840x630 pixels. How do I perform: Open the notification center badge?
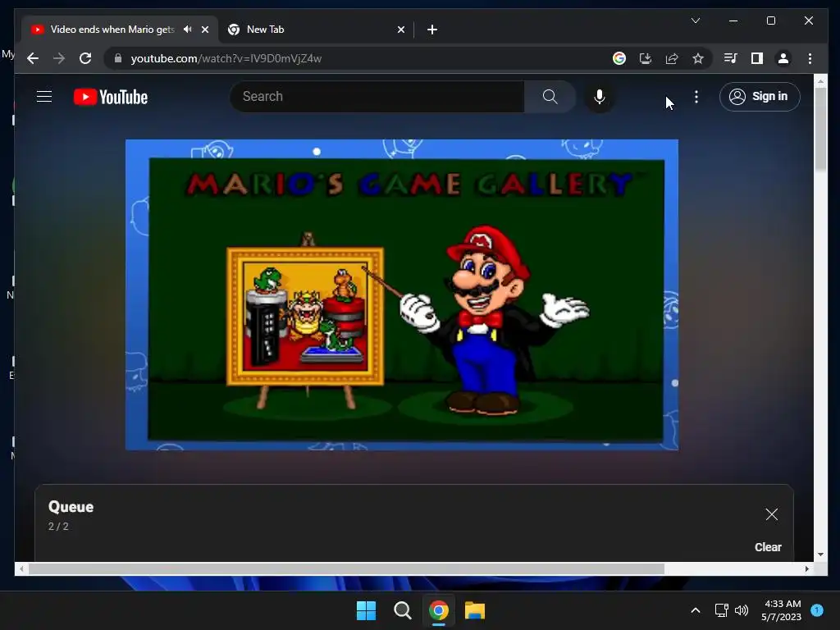[x=817, y=610]
